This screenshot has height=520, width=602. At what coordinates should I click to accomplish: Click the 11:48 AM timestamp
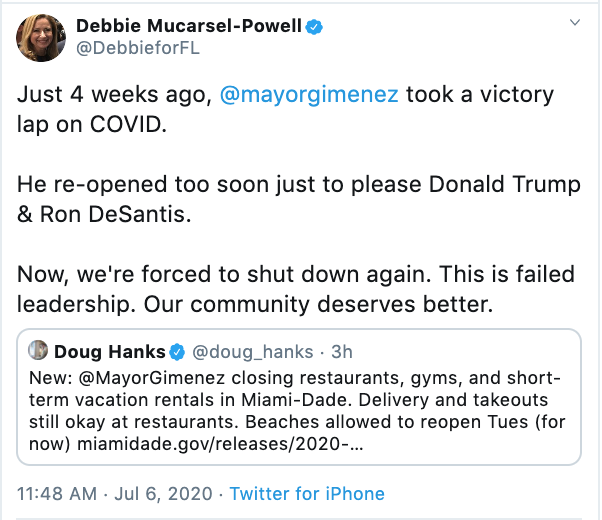coord(57,494)
